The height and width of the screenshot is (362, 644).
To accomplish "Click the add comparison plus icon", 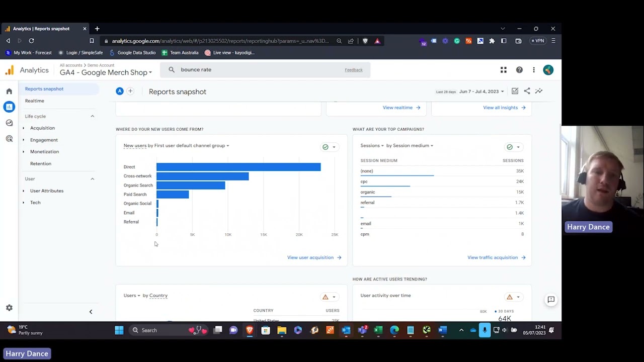I will pos(130,91).
